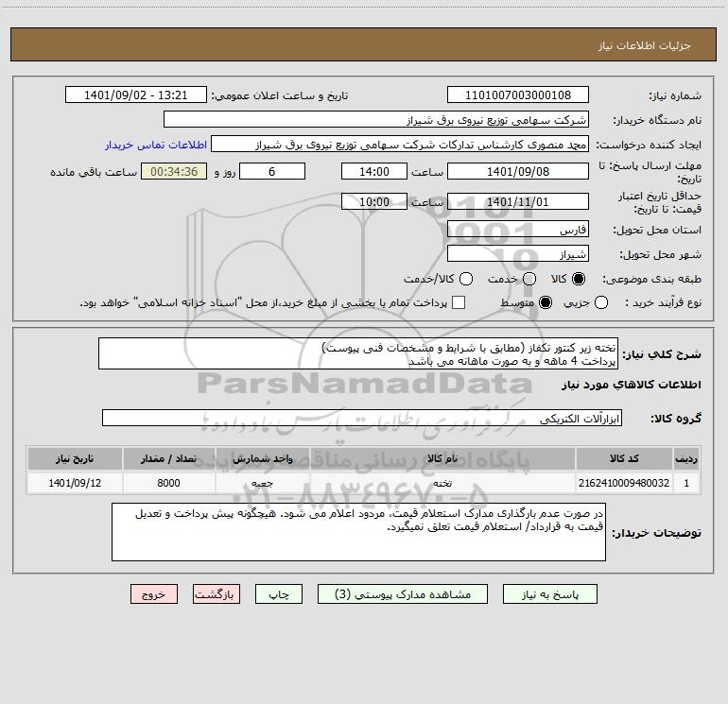Screen dimensions: 728x704
Task: Click the ردیف column header
Action: point(686,458)
